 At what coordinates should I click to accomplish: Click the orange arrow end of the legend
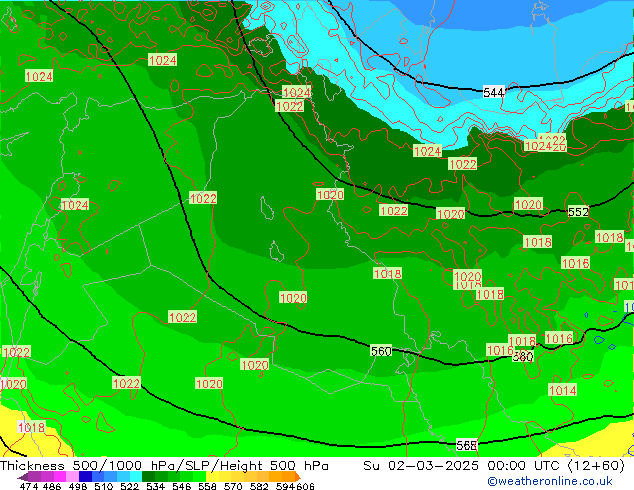(297, 476)
